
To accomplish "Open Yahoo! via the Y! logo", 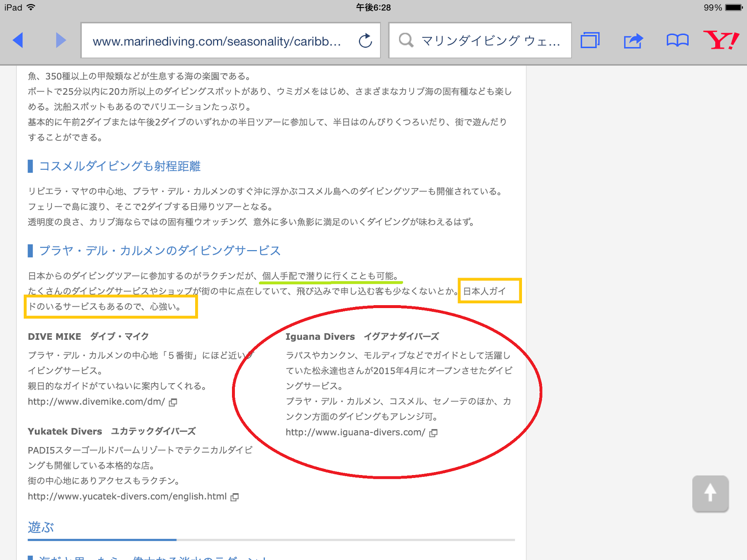I will point(721,40).
